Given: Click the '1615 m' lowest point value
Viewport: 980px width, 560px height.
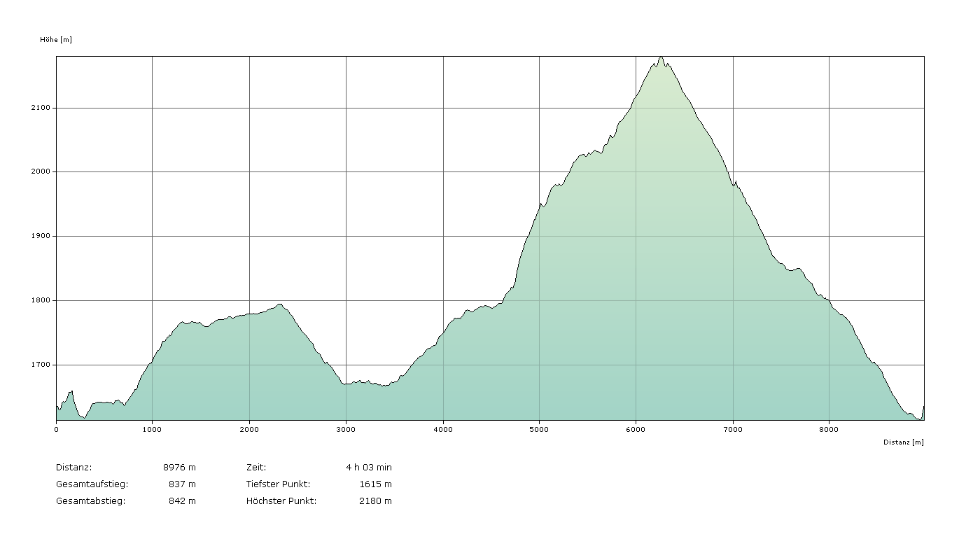Looking at the screenshot, I should pyautogui.click(x=375, y=484).
